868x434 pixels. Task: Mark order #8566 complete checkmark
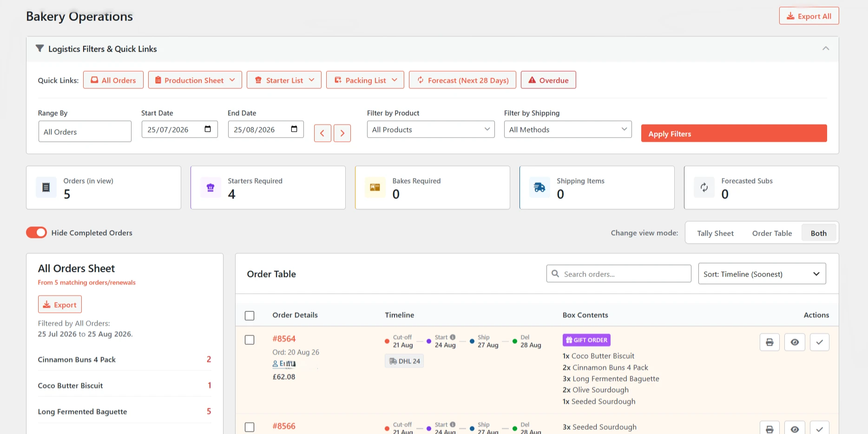pyautogui.click(x=820, y=428)
